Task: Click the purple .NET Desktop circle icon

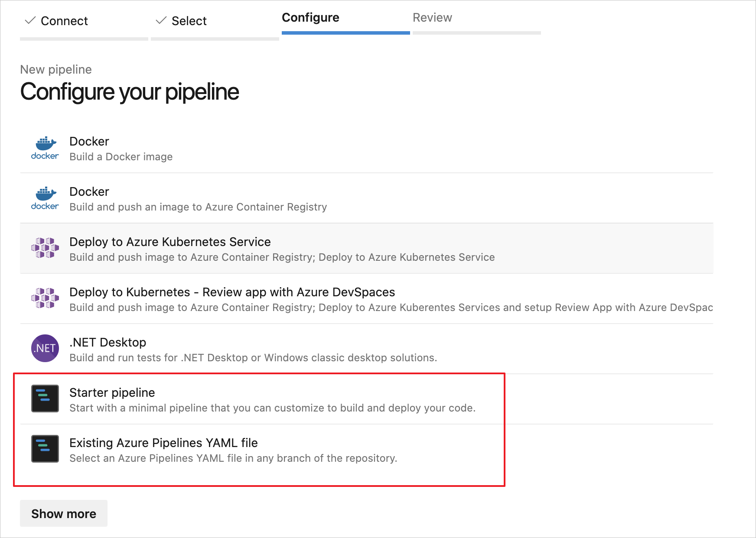Action: [44, 348]
